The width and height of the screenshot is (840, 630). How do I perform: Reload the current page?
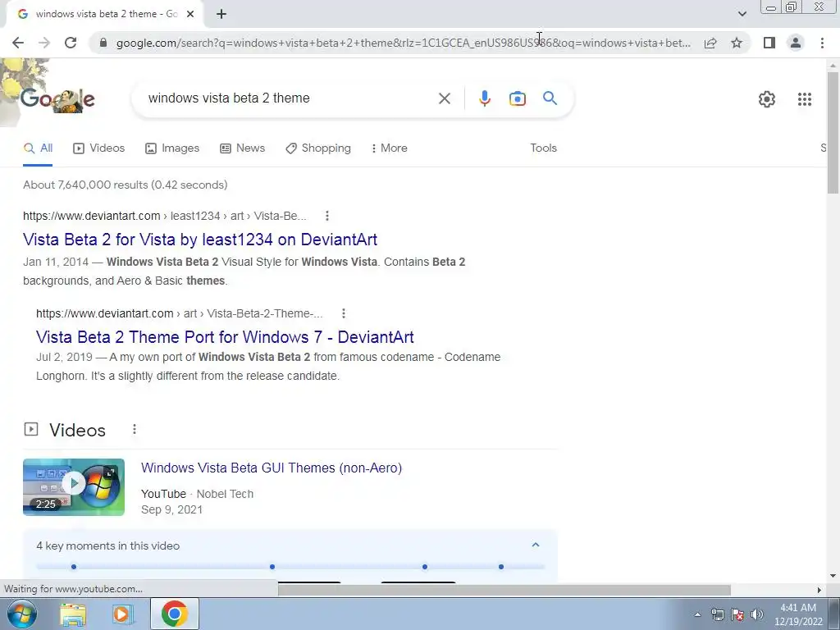(x=71, y=43)
